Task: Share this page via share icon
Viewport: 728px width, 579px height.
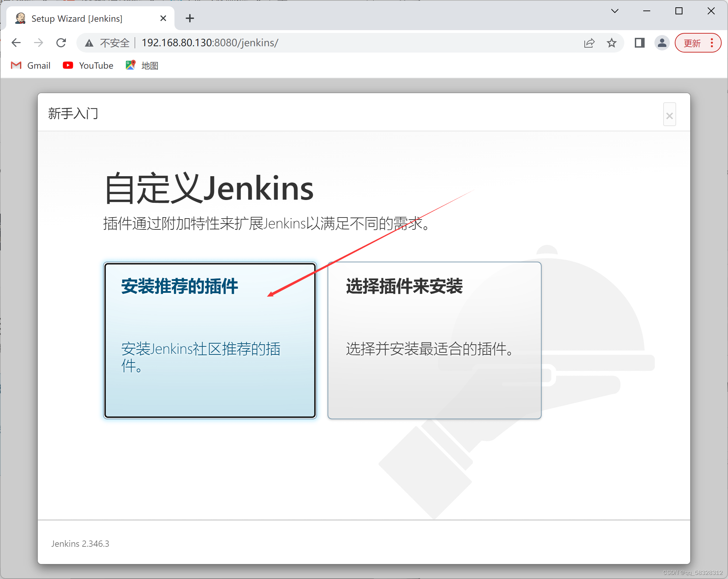Action: tap(589, 43)
